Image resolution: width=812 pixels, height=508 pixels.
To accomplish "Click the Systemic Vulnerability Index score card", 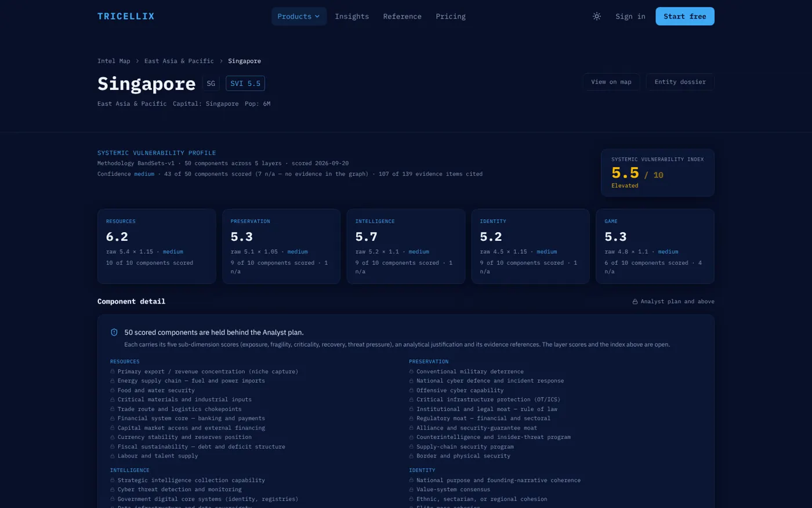I will (x=658, y=172).
